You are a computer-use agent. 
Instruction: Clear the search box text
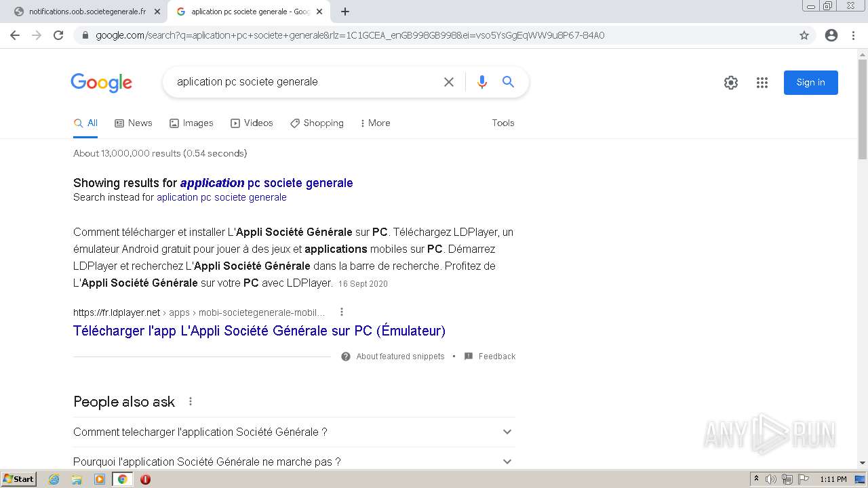click(x=449, y=82)
